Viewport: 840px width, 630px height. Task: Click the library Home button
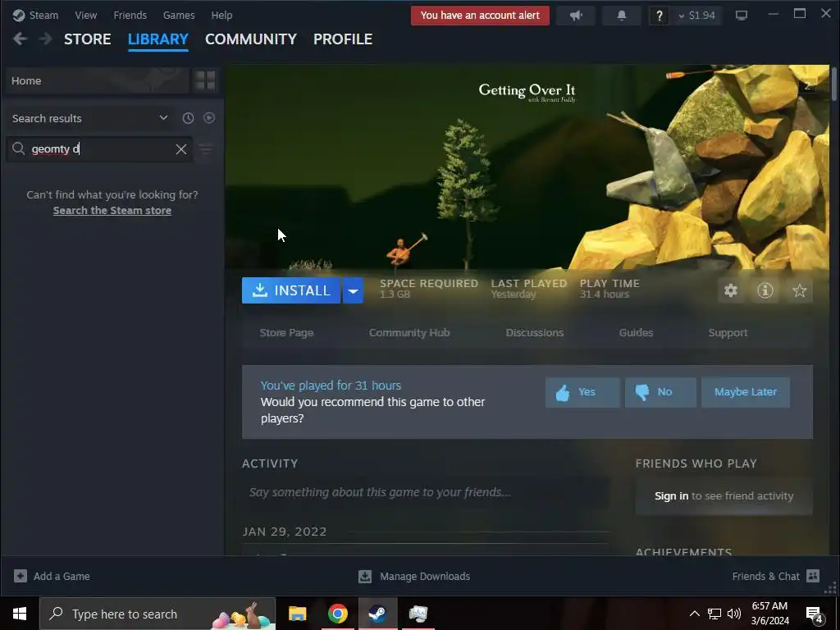[98, 81]
